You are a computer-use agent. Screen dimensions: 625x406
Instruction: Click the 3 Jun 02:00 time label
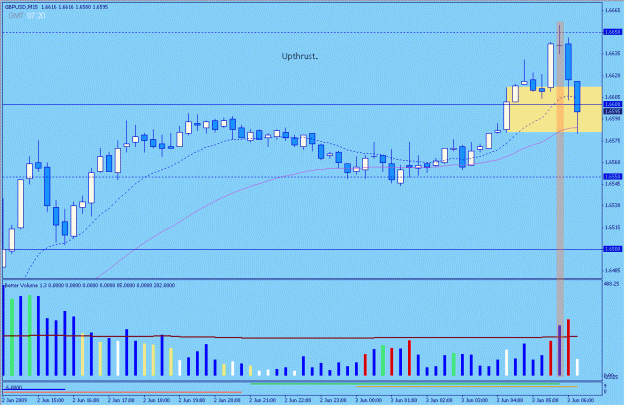[x=439, y=400]
